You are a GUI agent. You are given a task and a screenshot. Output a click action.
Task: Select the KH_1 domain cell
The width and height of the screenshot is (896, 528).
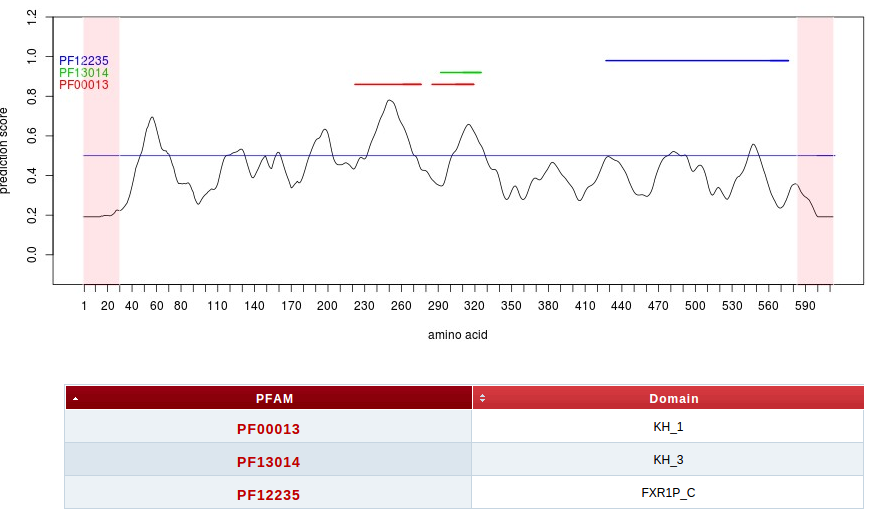click(667, 427)
